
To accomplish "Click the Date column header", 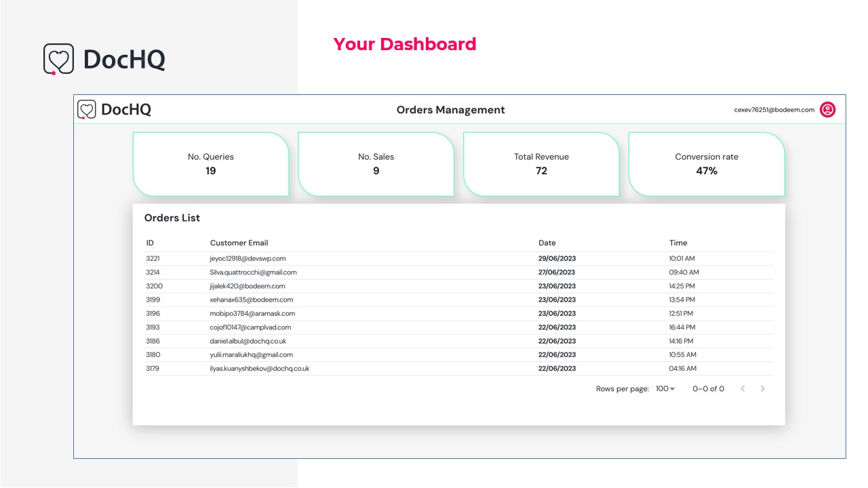I will pos(547,243).
